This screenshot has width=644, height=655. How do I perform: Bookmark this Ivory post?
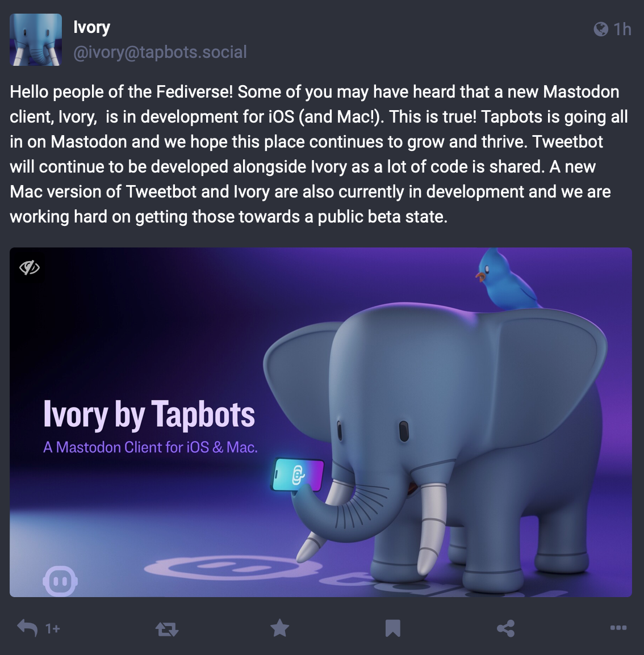pos(393,628)
